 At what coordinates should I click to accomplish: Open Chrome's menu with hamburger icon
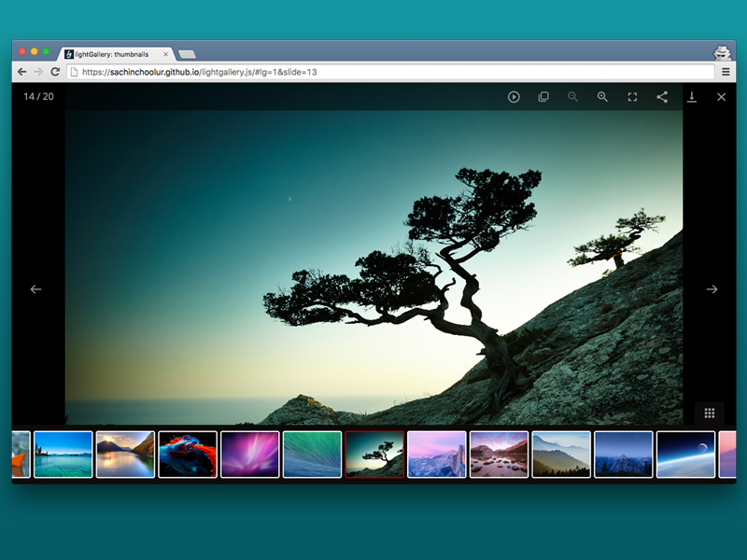[x=726, y=71]
